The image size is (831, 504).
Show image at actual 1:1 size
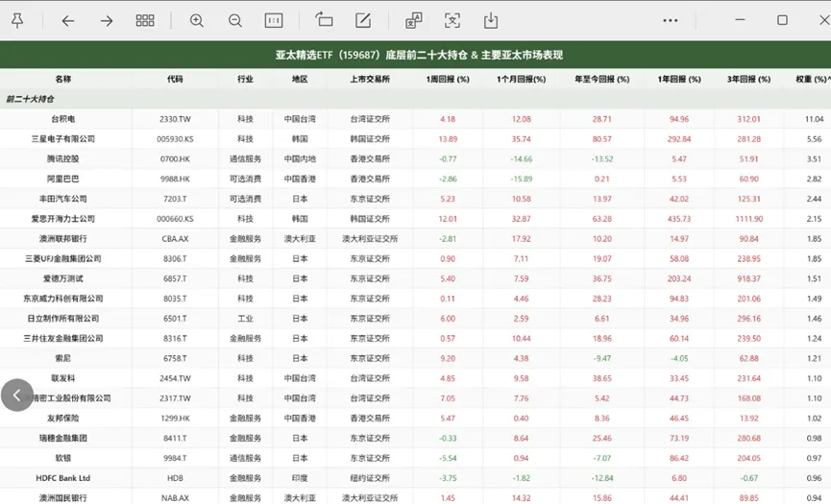[274, 21]
